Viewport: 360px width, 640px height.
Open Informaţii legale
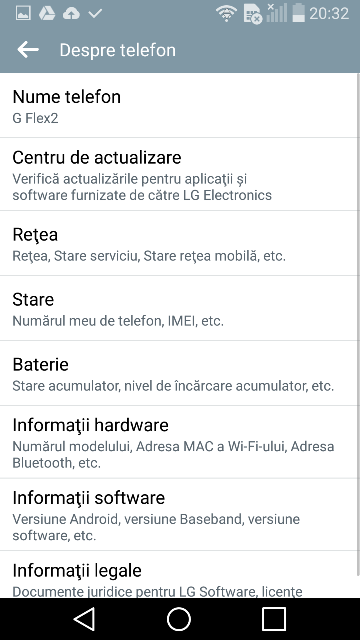(180, 575)
